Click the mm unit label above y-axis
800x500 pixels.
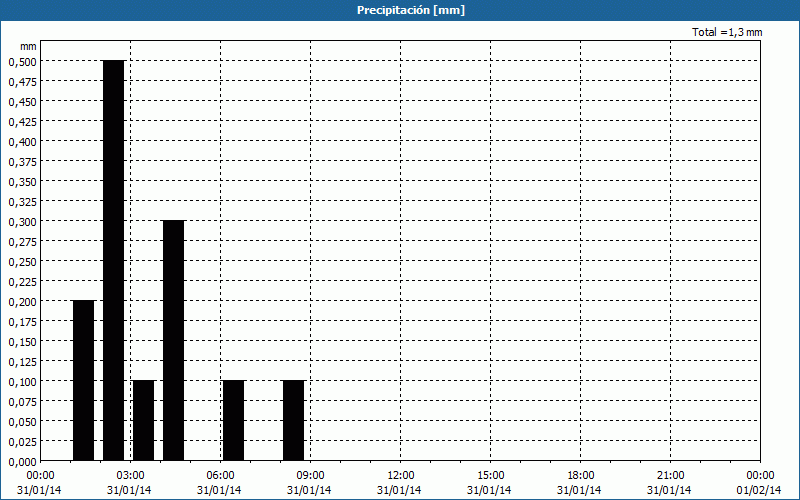[28, 46]
